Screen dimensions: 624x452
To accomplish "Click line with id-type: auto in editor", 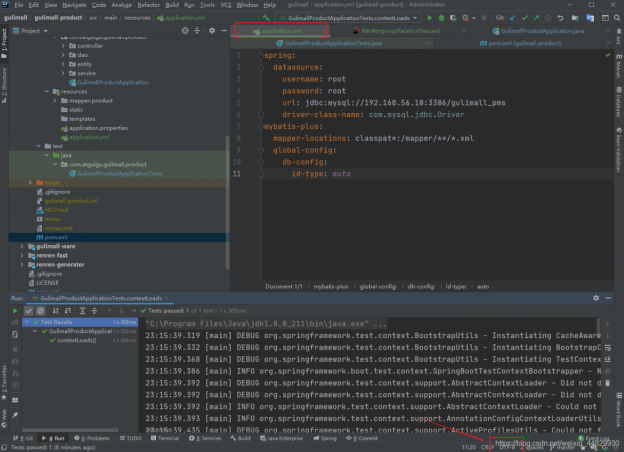I will [320, 173].
